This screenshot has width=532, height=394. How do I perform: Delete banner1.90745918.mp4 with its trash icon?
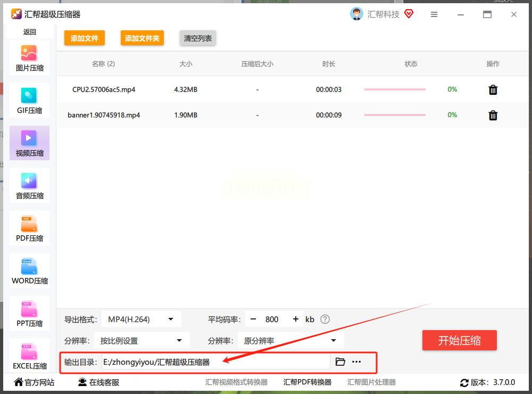click(493, 115)
